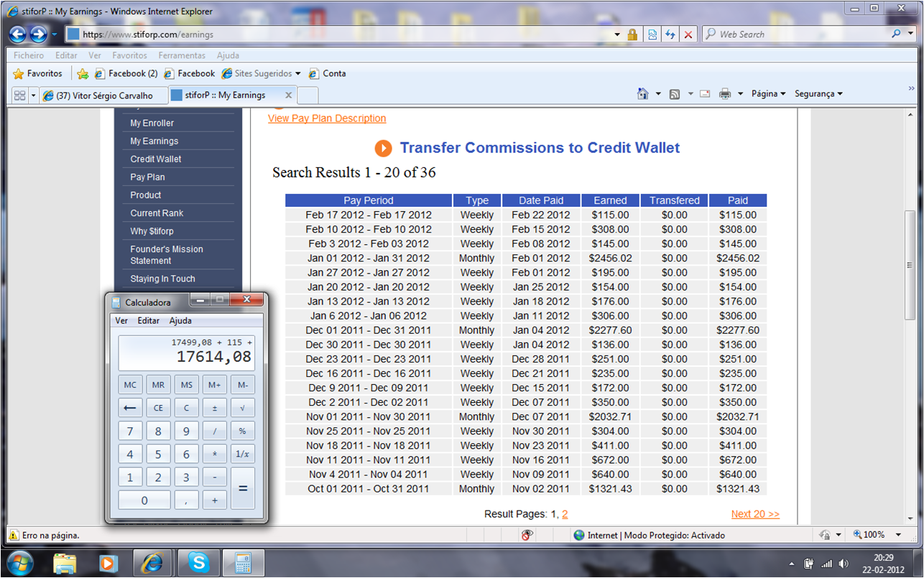This screenshot has height=578, width=924.
Task: Open the zoom level dropdown arrow next to 100%
Action: pos(898,535)
